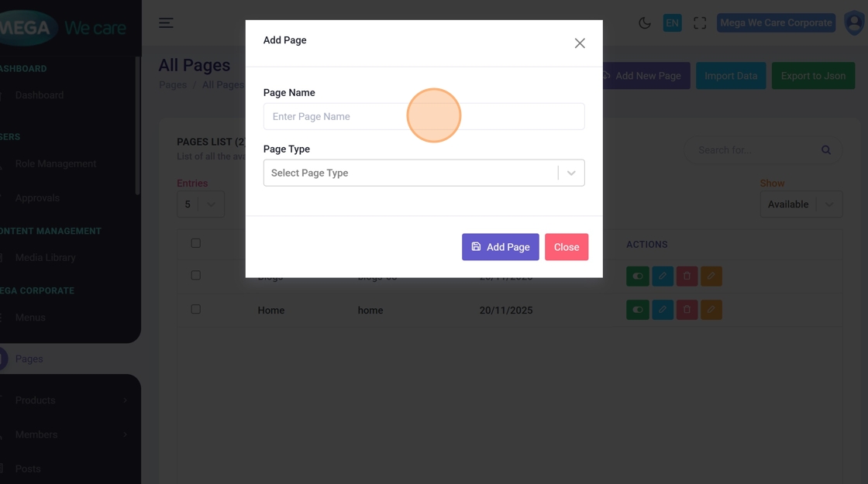868x484 pixels.
Task: Click the orange pencil icon in Home row
Action: coord(711,310)
